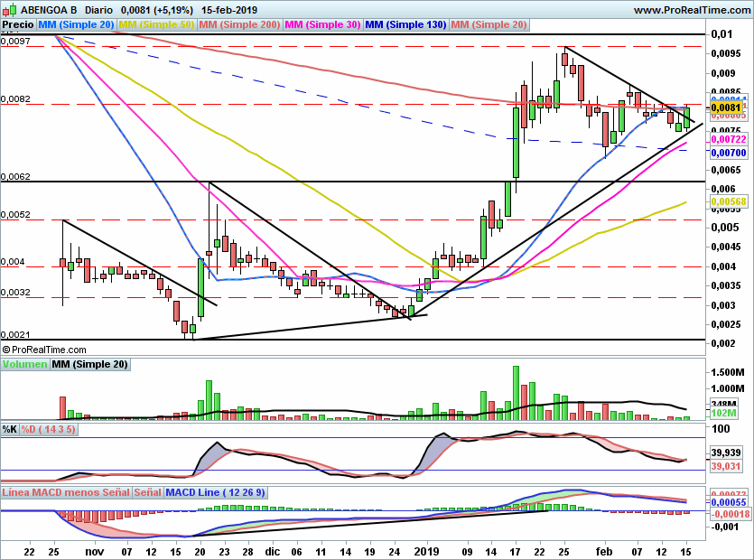
Task: Click the ABENGOA B ticker title
Action: coord(49,10)
